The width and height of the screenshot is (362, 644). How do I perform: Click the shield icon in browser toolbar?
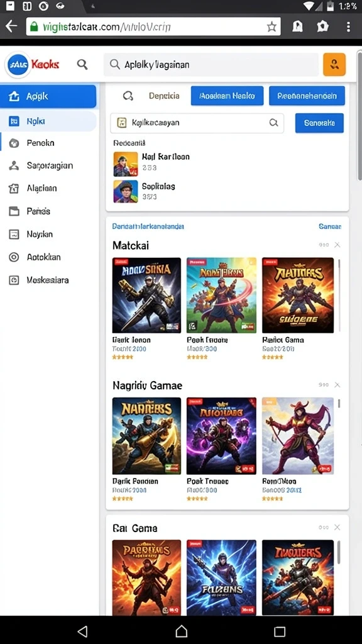(x=322, y=26)
